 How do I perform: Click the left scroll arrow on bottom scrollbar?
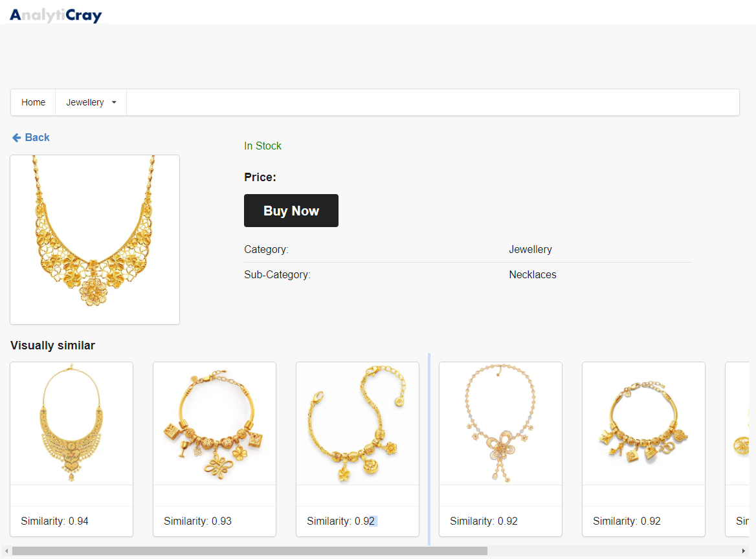[x=5, y=550]
